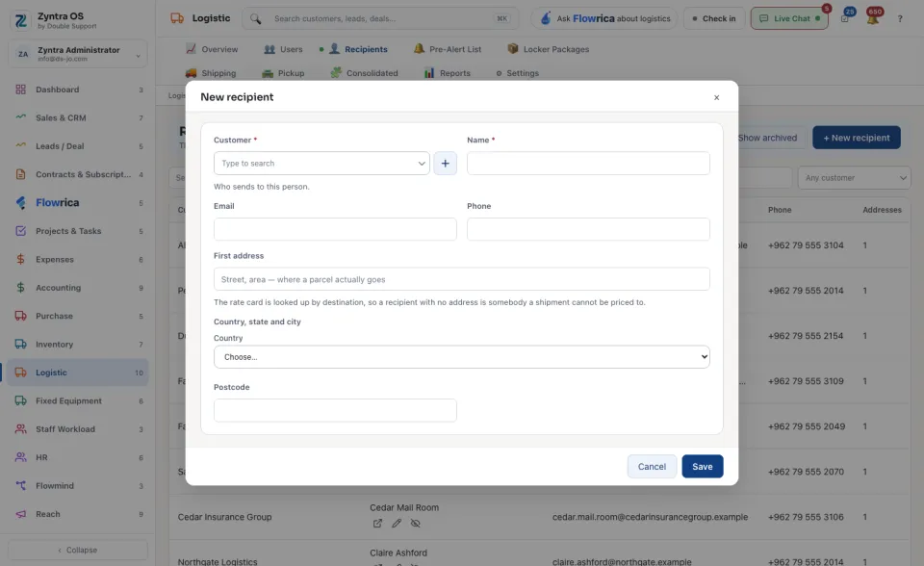924x566 pixels.
Task: Open Cedar Mail Room external link icon
Action: (x=377, y=523)
